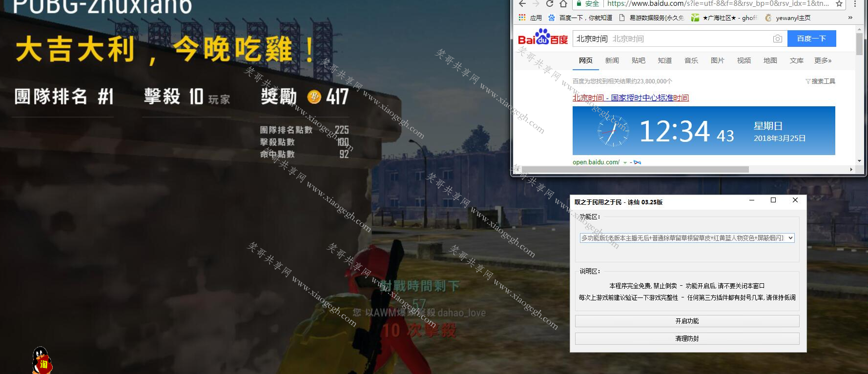The height and width of the screenshot is (374, 868).
Task: Minimize the 诛仙 03.25版 window
Action: point(752,200)
